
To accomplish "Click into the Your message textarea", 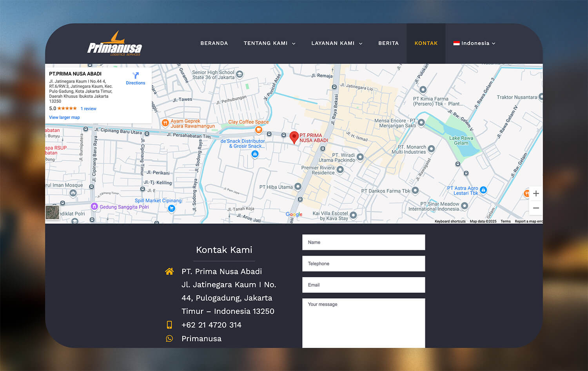I will [x=364, y=323].
